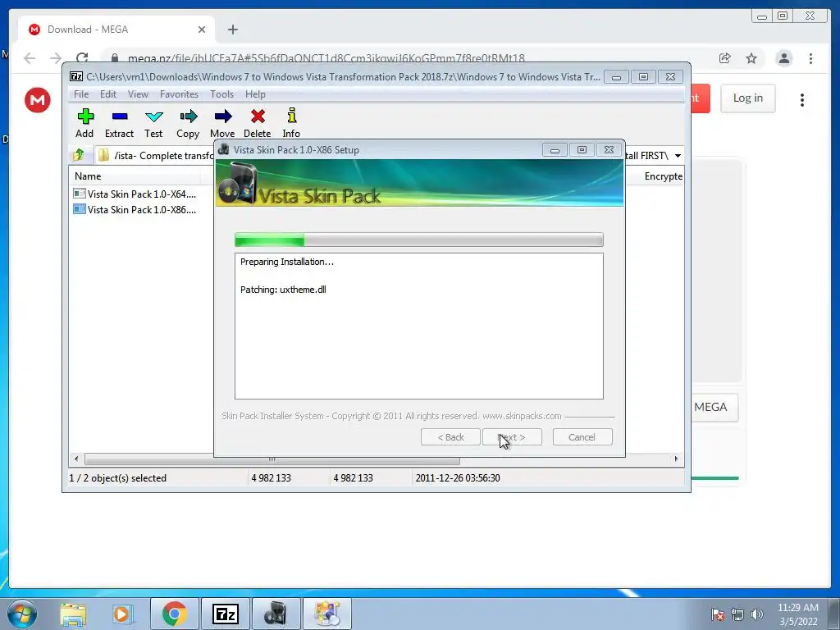The height and width of the screenshot is (630, 840).
Task: Click the 7-Zip scrollbar left arrow
Action: [x=76, y=459]
